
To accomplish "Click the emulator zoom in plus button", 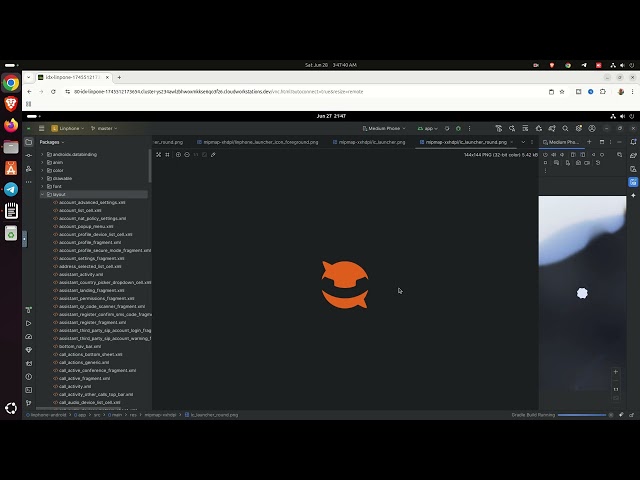I will pos(616,372).
